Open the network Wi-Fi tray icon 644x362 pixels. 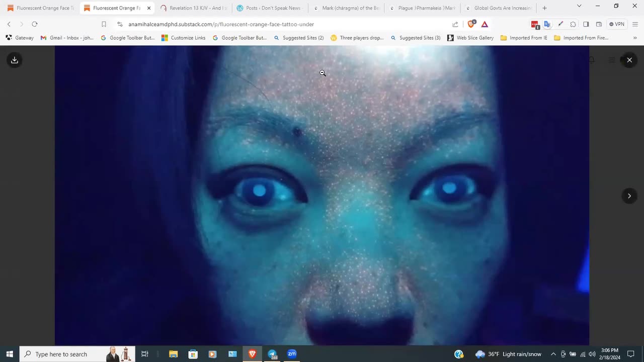coord(583,354)
